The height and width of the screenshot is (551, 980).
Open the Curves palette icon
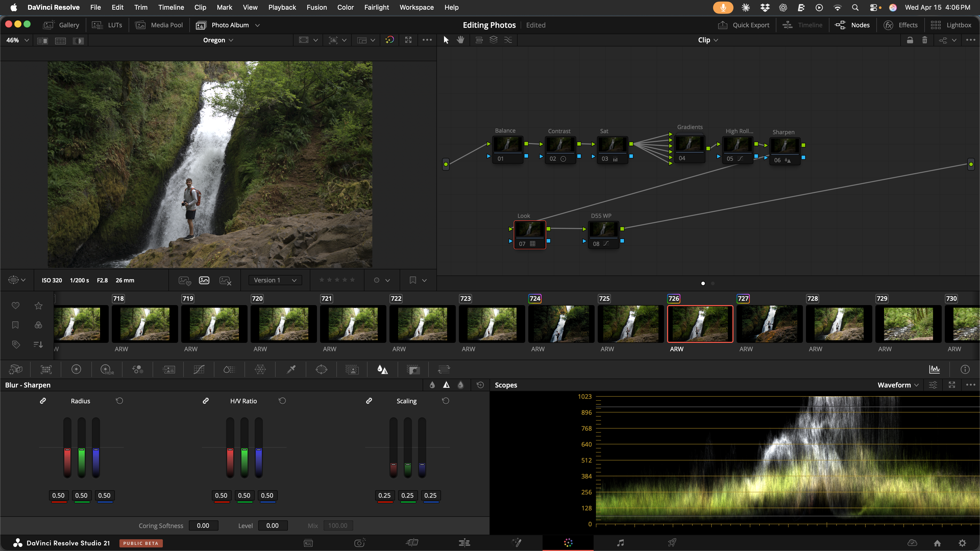[x=199, y=369]
